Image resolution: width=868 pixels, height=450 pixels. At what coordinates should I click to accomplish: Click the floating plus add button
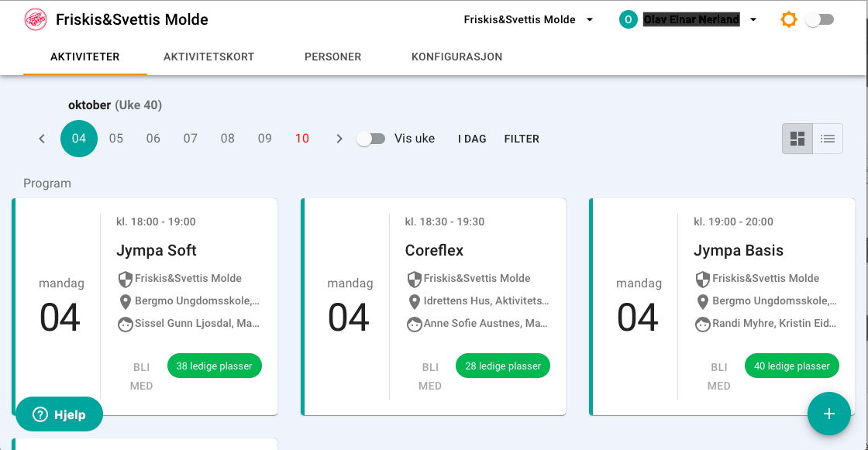(x=828, y=414)
